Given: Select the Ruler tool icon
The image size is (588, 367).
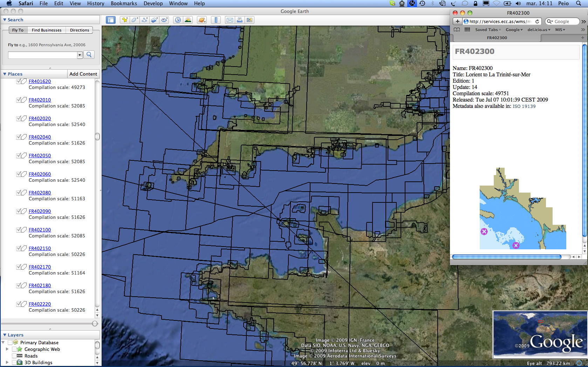Looking at the screenshot, I should 216,20.
